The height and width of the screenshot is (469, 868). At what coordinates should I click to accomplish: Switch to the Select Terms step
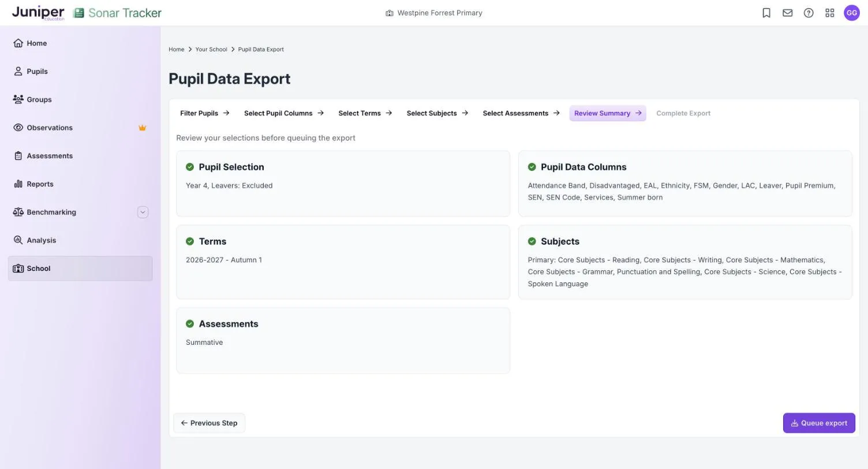click(x=365, y=113)
